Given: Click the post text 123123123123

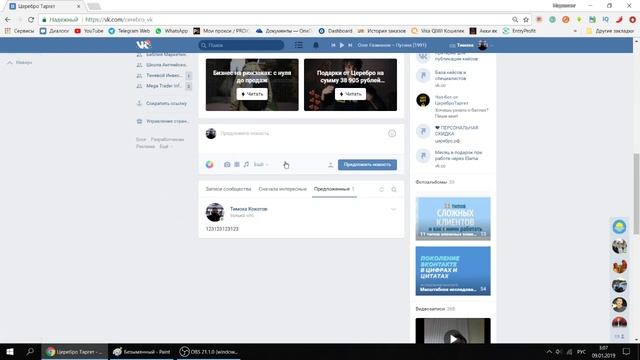Looking at the screenshot, I should 222,229.
